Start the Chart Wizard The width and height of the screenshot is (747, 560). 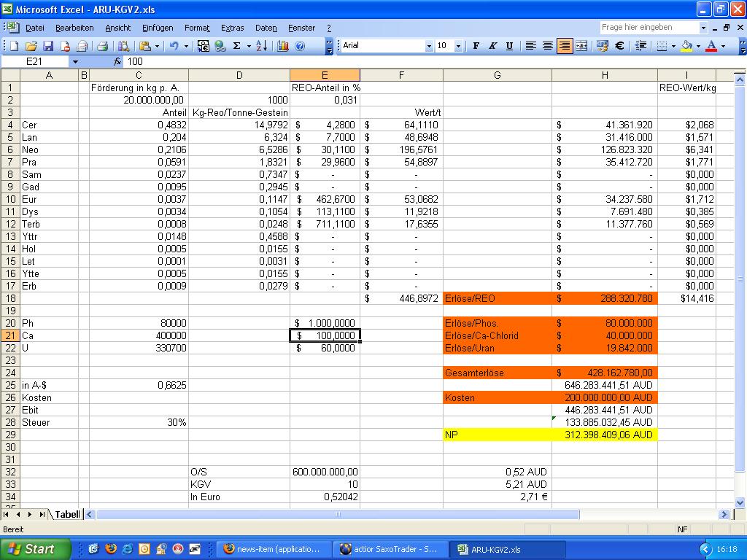tap(283, 45)
